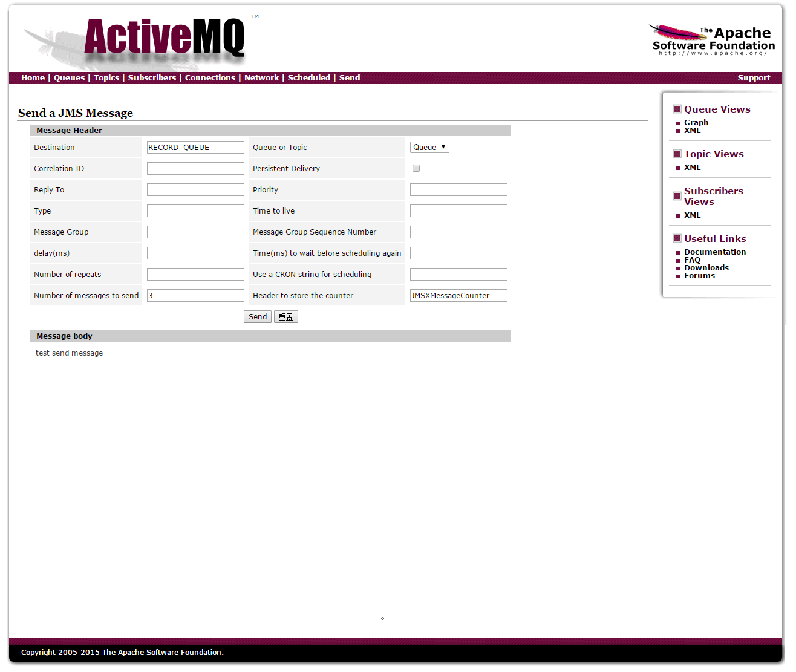Click the Message Group Sequence Number field
This screenshot has height=672, width=796.
click(x=458, y=232)
